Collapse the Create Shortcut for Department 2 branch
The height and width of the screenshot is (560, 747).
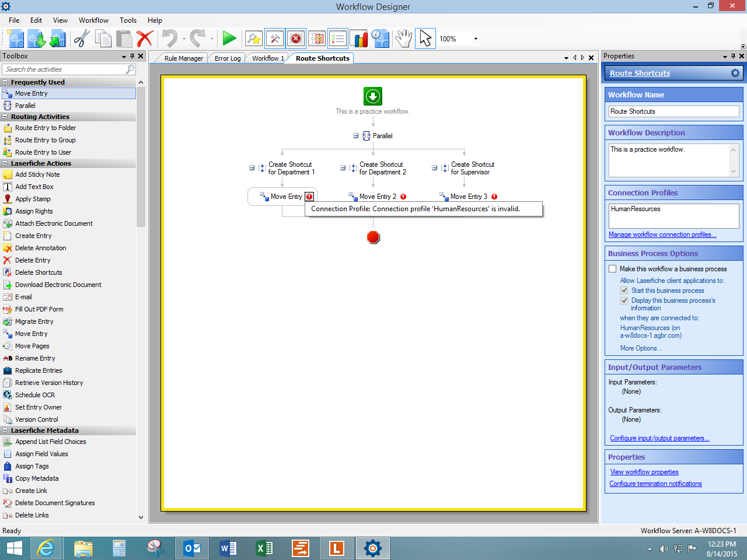coord(343,168)
